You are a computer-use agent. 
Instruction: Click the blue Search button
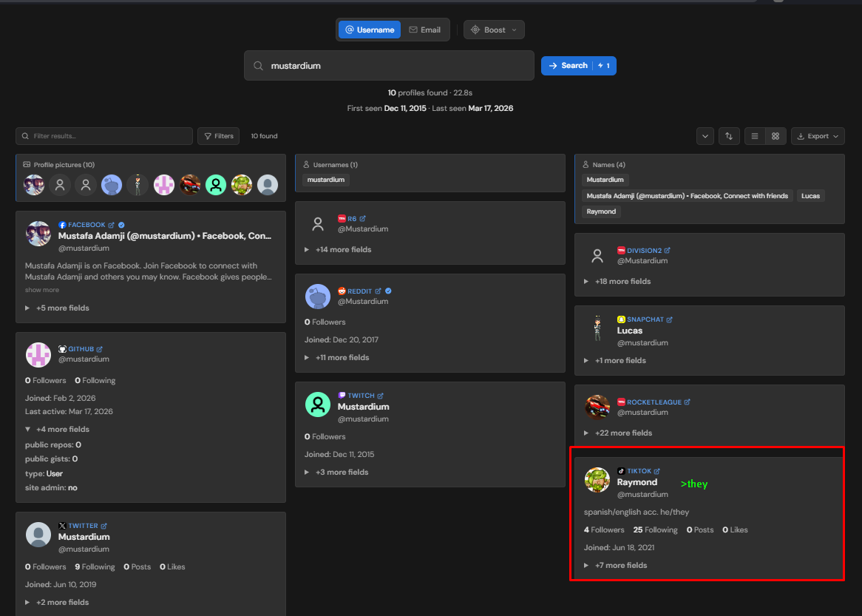coord(578,66)
